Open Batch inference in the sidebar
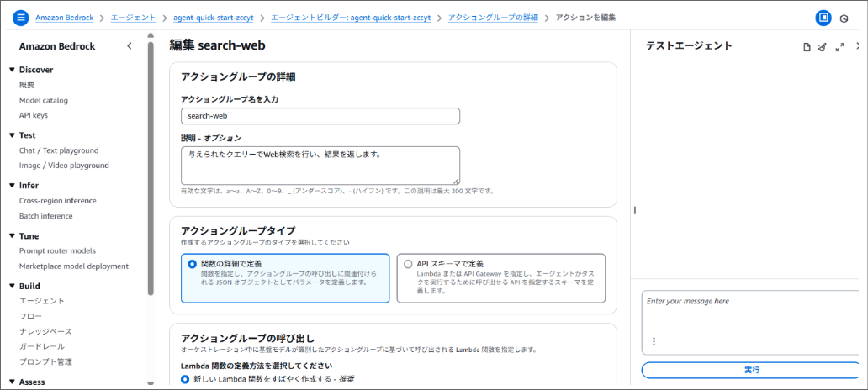Screen dimensions: 868x390 coord(46,216)
